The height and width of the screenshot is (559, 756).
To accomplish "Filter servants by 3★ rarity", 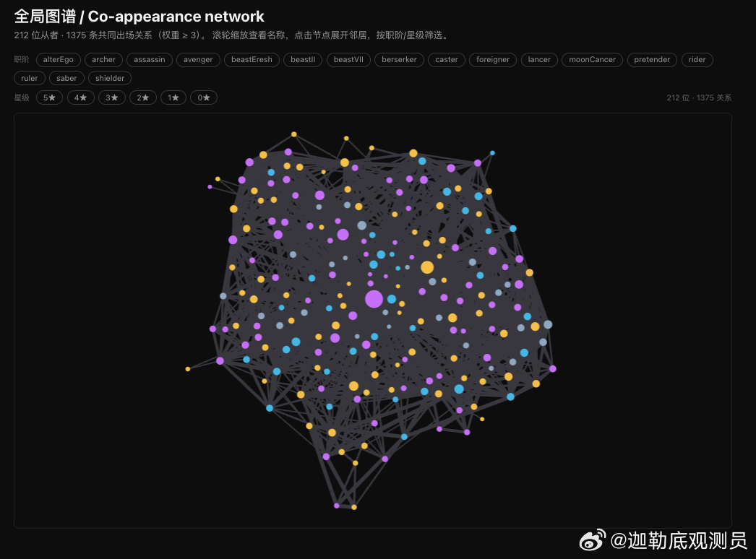I will pos(112,97).
